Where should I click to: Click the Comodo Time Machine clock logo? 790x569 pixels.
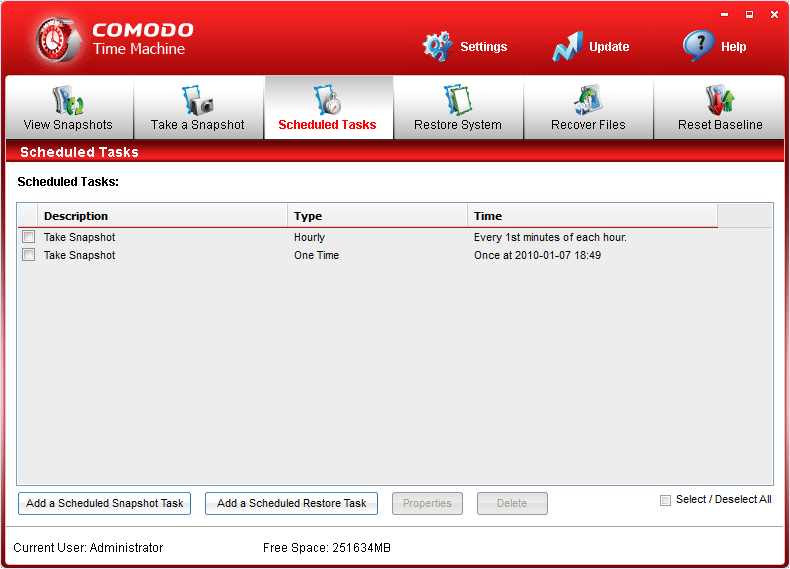click(x=58, y=40)
